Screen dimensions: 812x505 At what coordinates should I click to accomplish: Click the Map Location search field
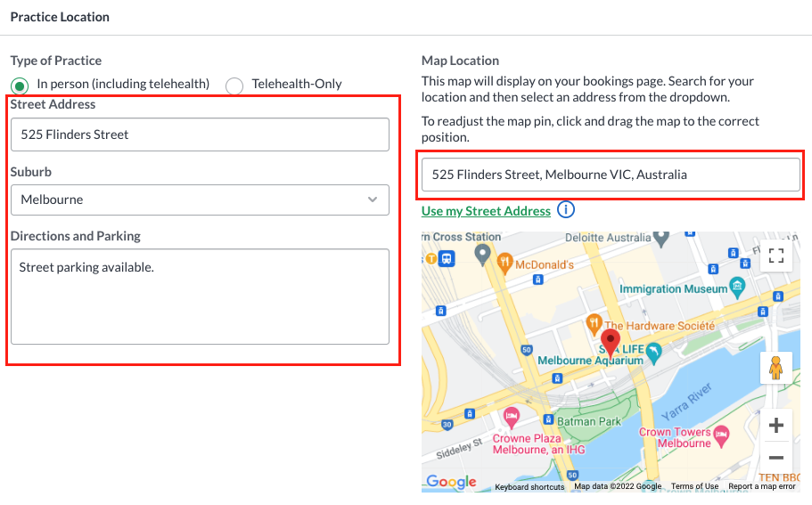[x=611, y=175]
